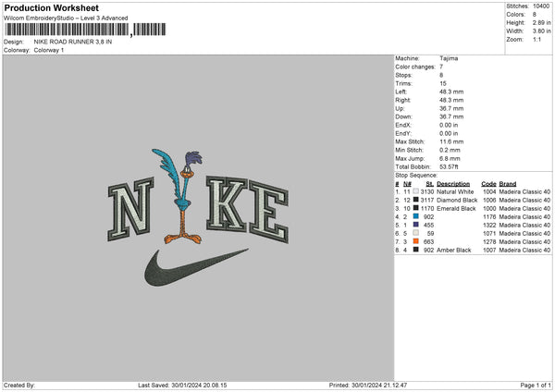The width and height of the screenshot is (555, 392).
Task: Click the Natural White color swatch
Action: tap(416, 191)
